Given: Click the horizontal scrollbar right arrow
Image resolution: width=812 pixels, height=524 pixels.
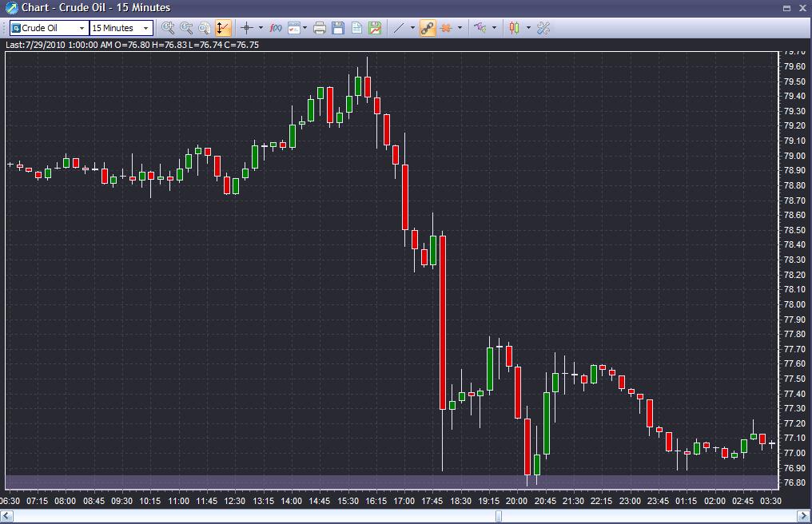Looking at the screenshot, I should 803,516.
